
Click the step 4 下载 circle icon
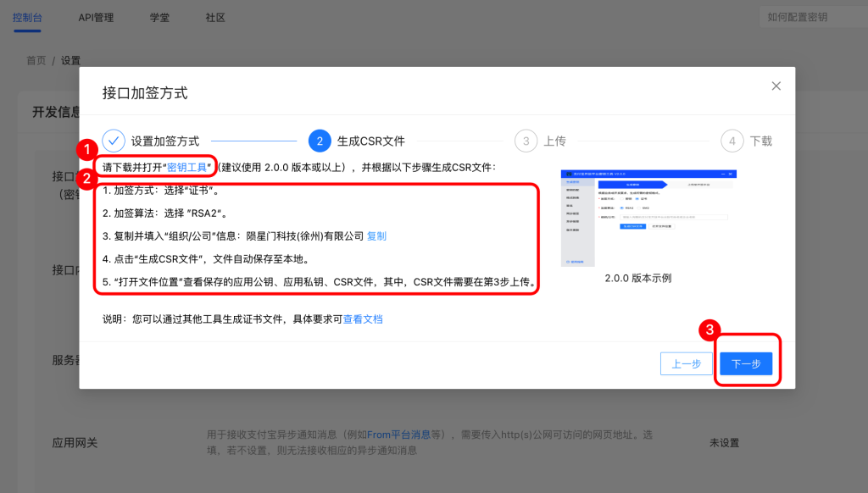point(732,141)
